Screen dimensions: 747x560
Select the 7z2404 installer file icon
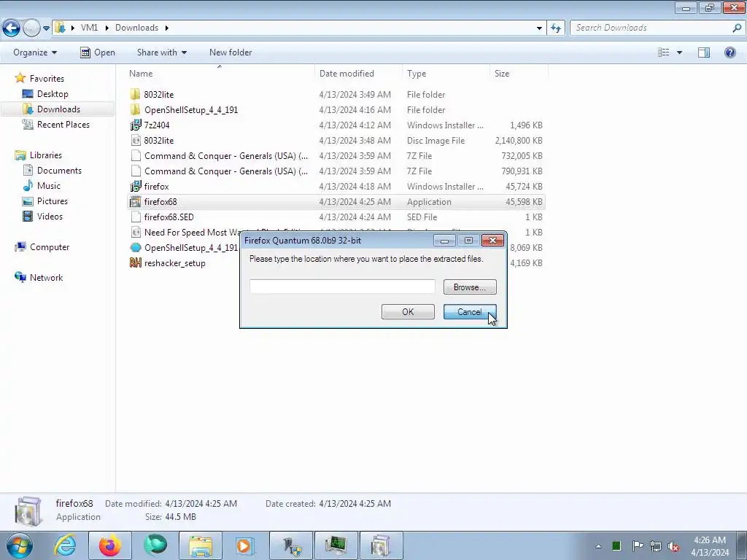click(x=135, y=125)
